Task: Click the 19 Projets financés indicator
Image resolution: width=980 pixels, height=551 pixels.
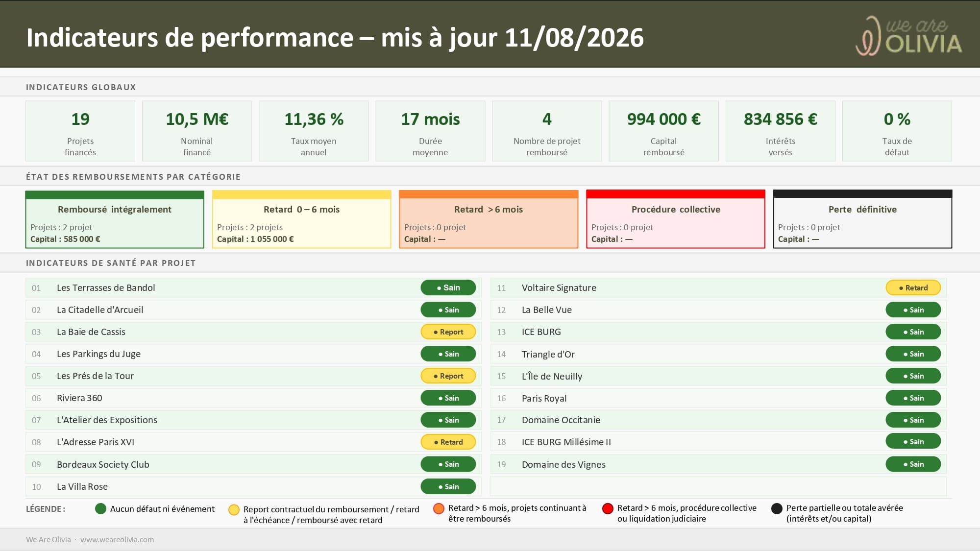Action: click(x=80, y=131)
